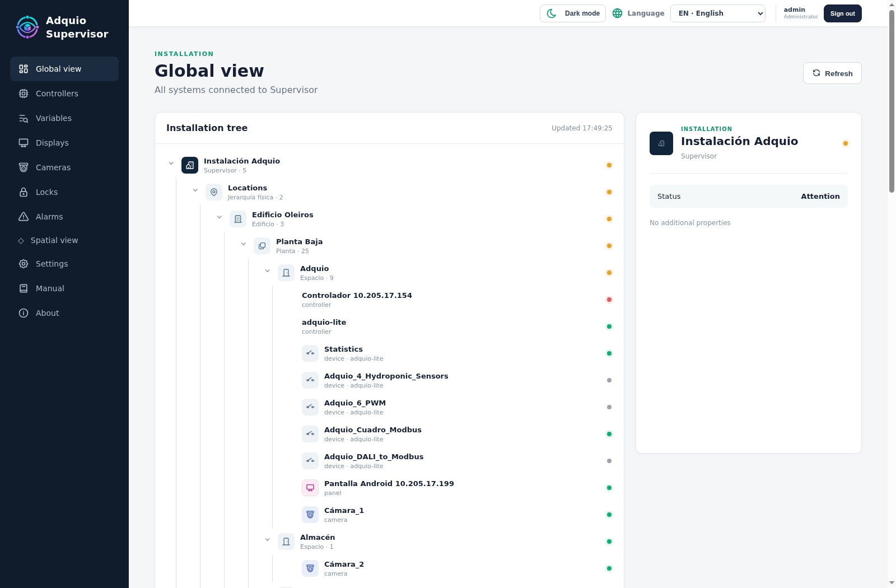Select Adquio_Cuadro_Modbus device row
Screen dimensions: 896x588
click(457, 434)
